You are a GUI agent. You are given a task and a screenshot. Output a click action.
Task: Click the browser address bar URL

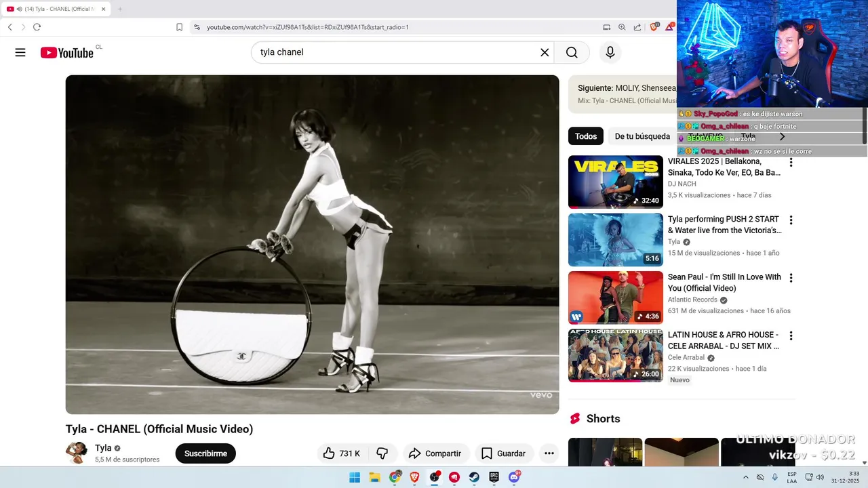coord(308,27)
